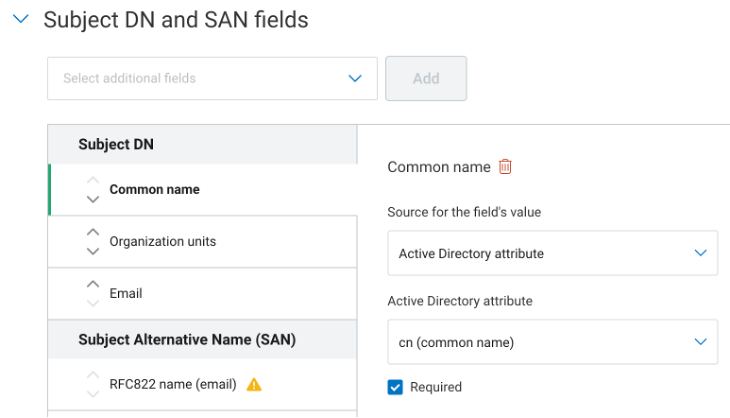
Task: Click the Subject Alternative Name (SAN) header
Action: pyautogui.click(x=187, y=340)
